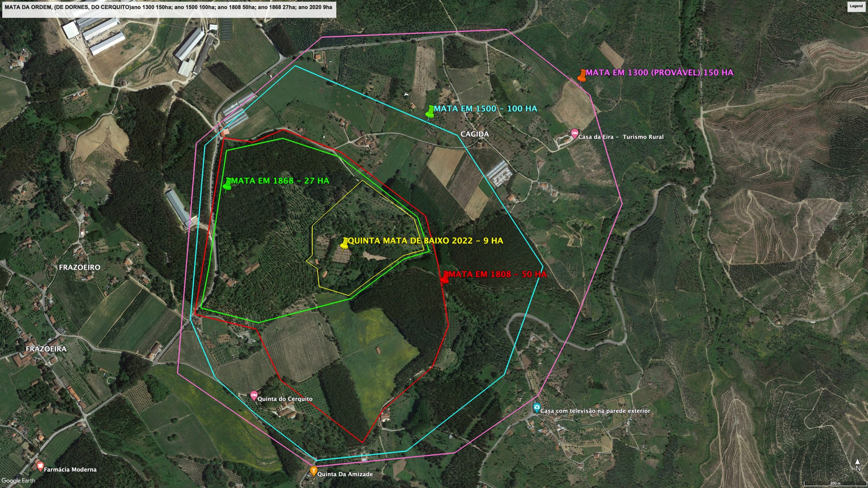This screenshot has height=488, width=868.
Task: Click the blue camera icon for Casa com televisão
Action: 536,407
